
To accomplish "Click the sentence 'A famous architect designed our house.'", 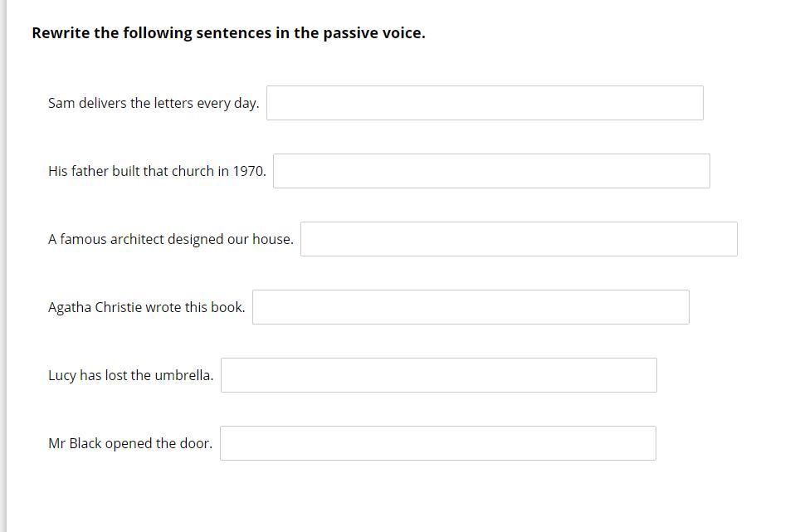I will pyautogui.click(x=170, y=240).
